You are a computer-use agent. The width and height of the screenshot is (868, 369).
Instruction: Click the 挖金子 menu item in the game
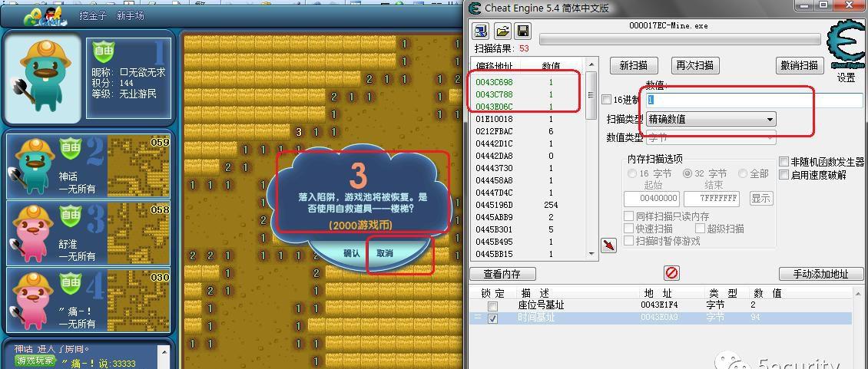(x=93, y=15)
